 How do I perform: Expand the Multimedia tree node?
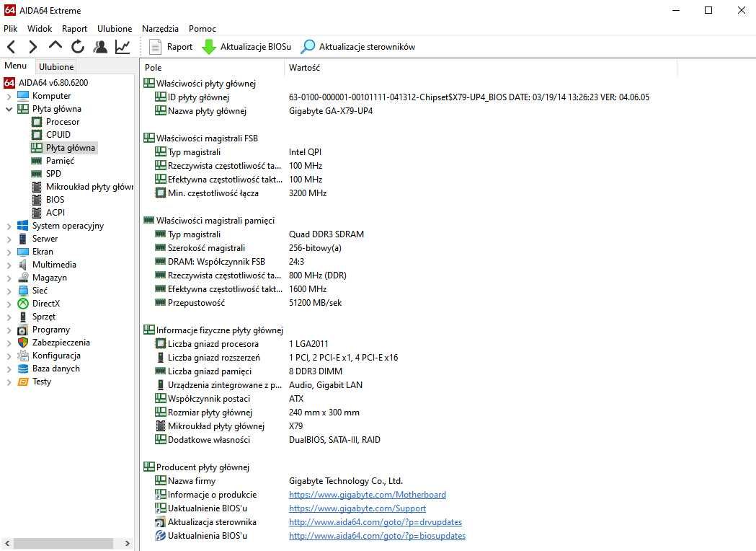(x=9, y=265)
